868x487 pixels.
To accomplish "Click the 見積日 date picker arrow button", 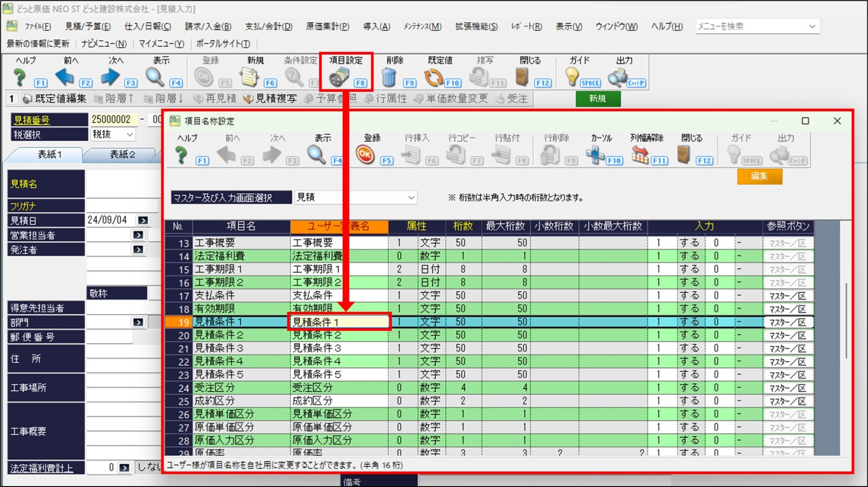I will coord(143,220).
